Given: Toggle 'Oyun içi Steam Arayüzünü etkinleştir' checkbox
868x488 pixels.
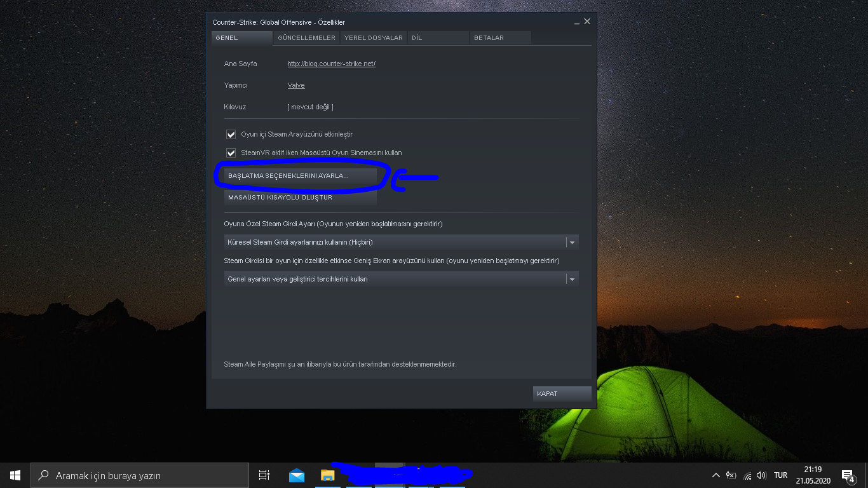Looking at the screenshot, I should 231,134.
